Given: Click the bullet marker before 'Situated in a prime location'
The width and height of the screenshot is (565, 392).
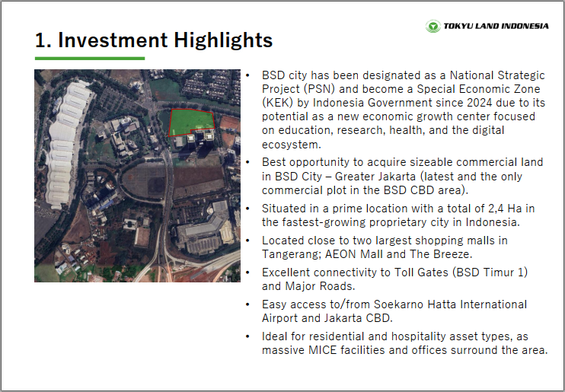Looking at the screenshot, I should 250,209.
